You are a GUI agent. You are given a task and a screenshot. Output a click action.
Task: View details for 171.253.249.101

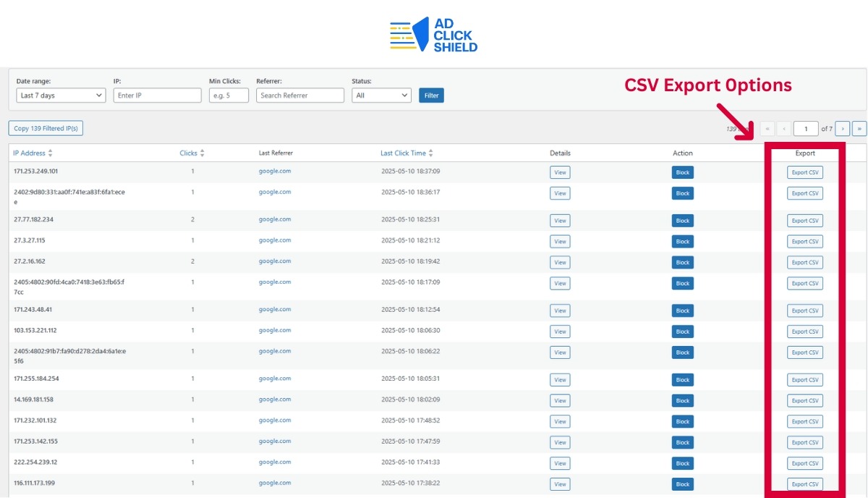click(x=560, y=172)
